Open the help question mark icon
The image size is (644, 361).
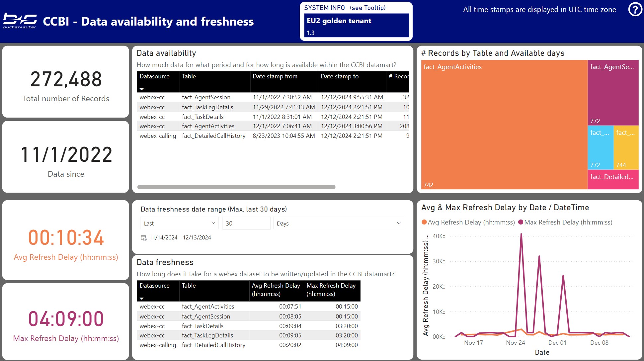[635, 9]
